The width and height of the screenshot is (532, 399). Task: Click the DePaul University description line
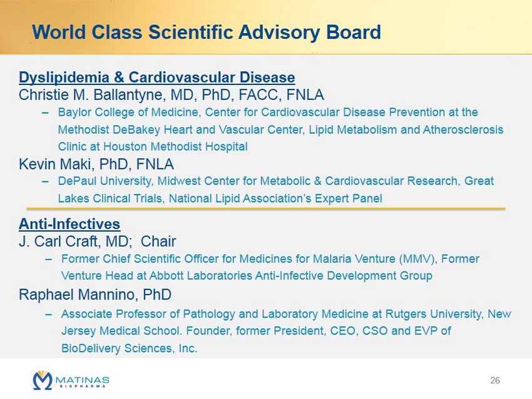pyautogui.click(x=275, y=181)
